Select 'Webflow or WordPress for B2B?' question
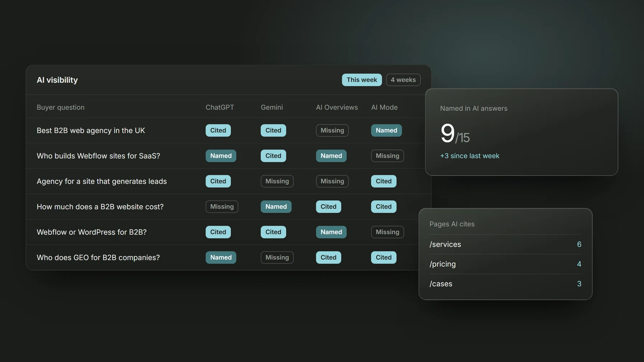Screen dimensions: 644x362 tap(92, 232)
